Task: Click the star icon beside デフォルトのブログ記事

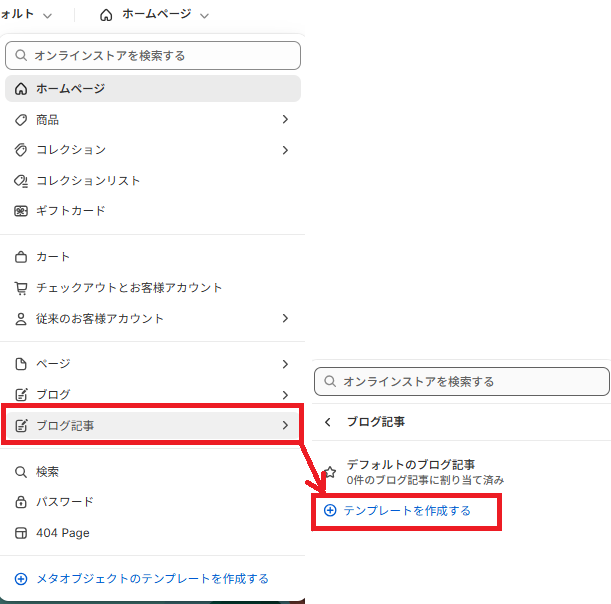Action: [330, 472]
